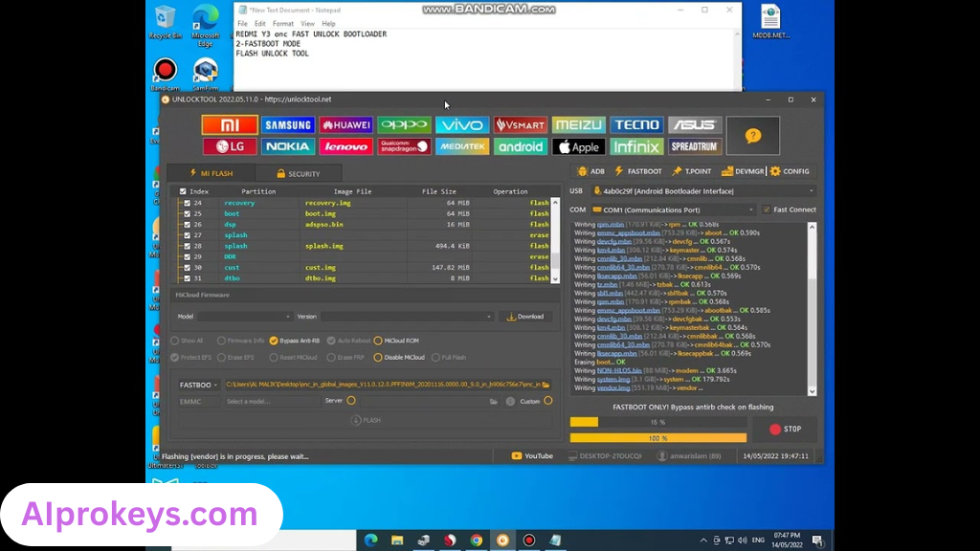Select the LG brand icon

pos(230,146)
